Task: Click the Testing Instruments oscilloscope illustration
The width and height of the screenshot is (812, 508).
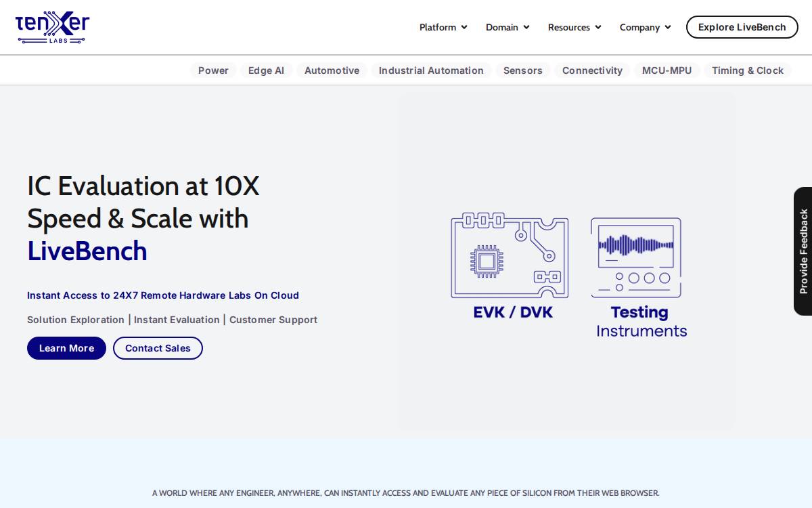Action: coord(636,257)
